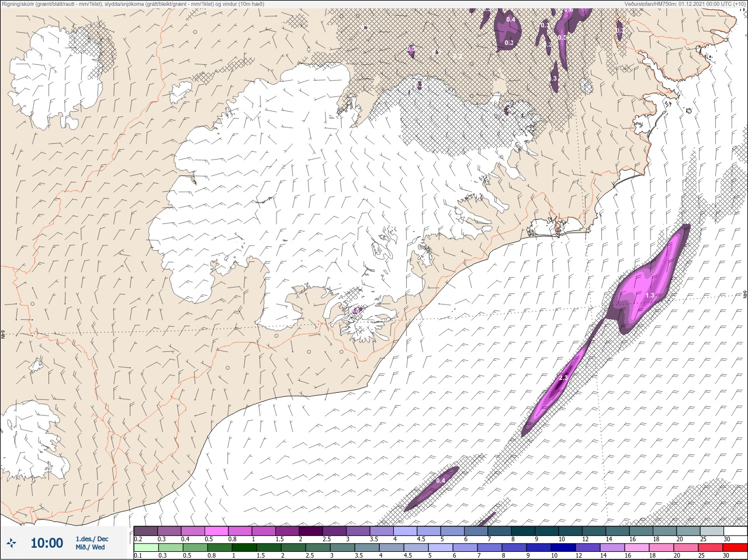
Task: Click the date text '1.des./ Dec'
Action: tap(92, 539)
